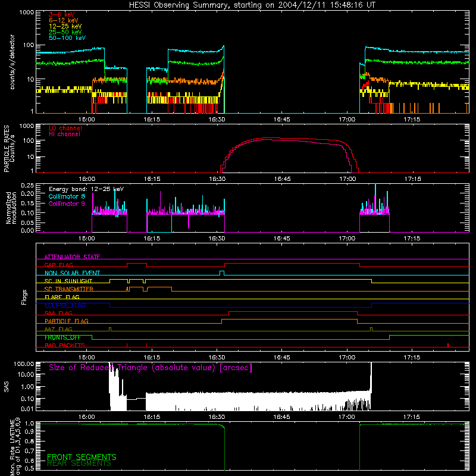Click the 'Size of Reduced Triangle' caption
This screenshot has height=476, width=476.
pos(151,368)
